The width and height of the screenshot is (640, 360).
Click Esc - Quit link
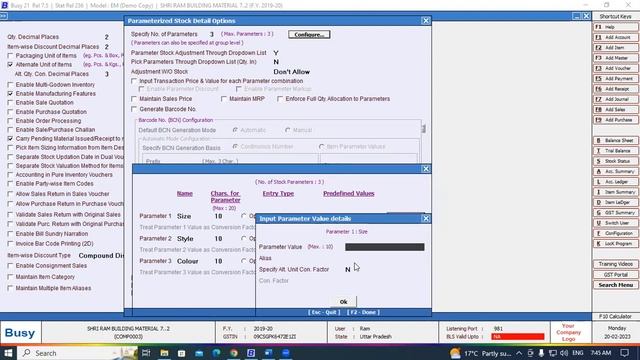(324, 312)
